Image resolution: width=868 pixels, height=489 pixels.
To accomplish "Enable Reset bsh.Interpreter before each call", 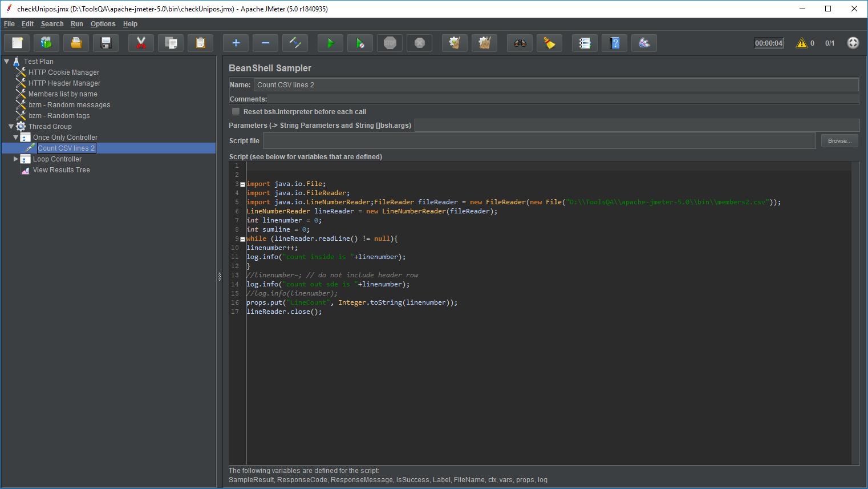I will tap(236, 112).
